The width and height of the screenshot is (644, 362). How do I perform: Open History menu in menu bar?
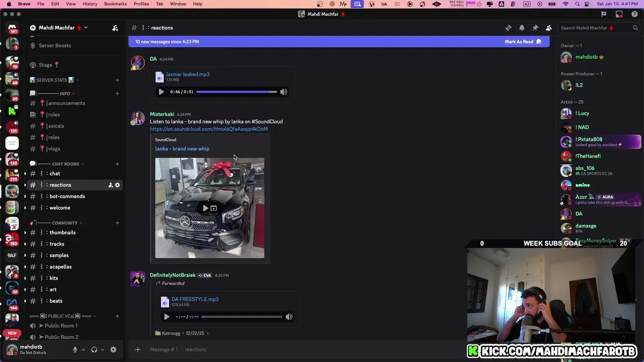click(90, 4)
